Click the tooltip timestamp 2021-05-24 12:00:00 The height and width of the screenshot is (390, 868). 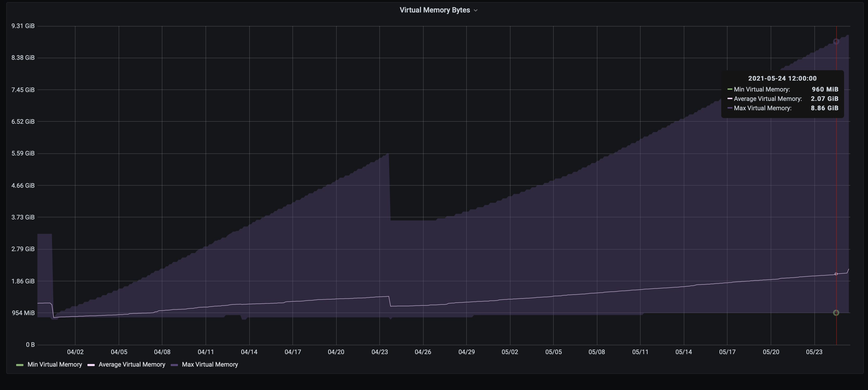782,79
